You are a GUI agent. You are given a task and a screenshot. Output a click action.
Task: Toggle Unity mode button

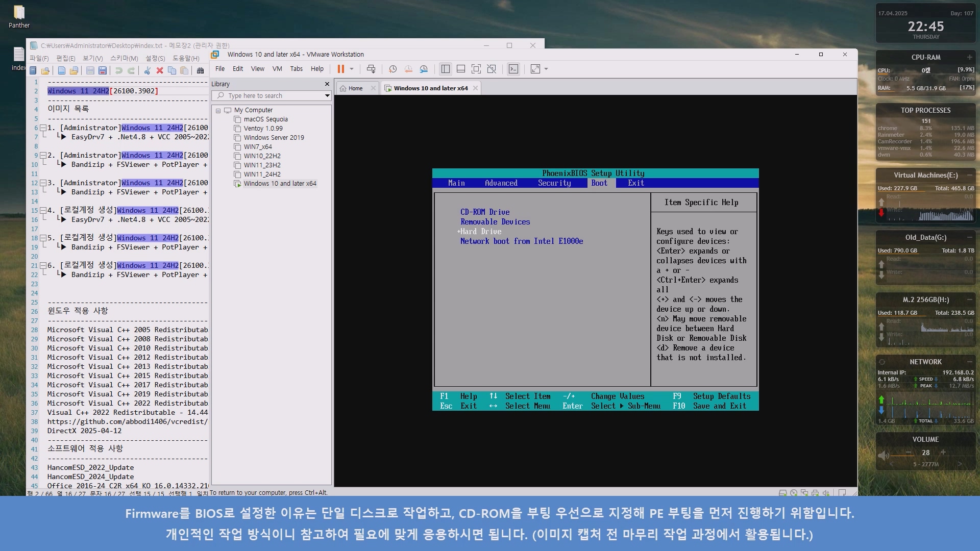click(x=492, y=69)
